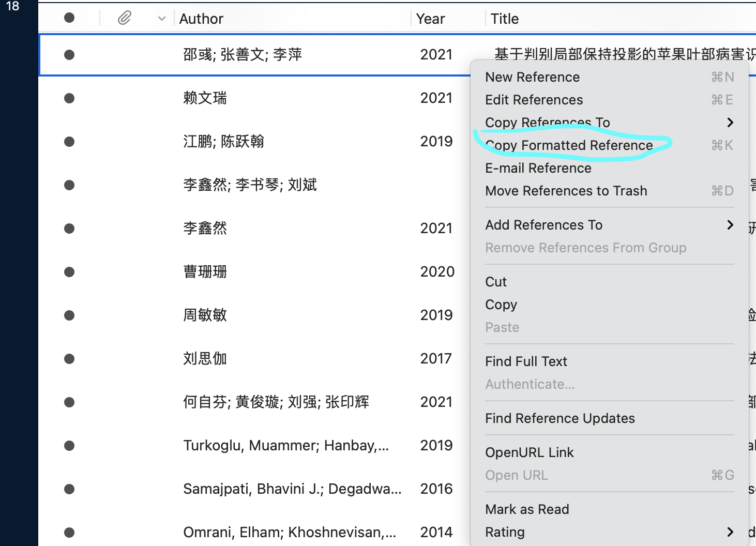756x546 pixels.
Task: Click the unread dot beside 何自芬 reference
Action: (69, 402)
